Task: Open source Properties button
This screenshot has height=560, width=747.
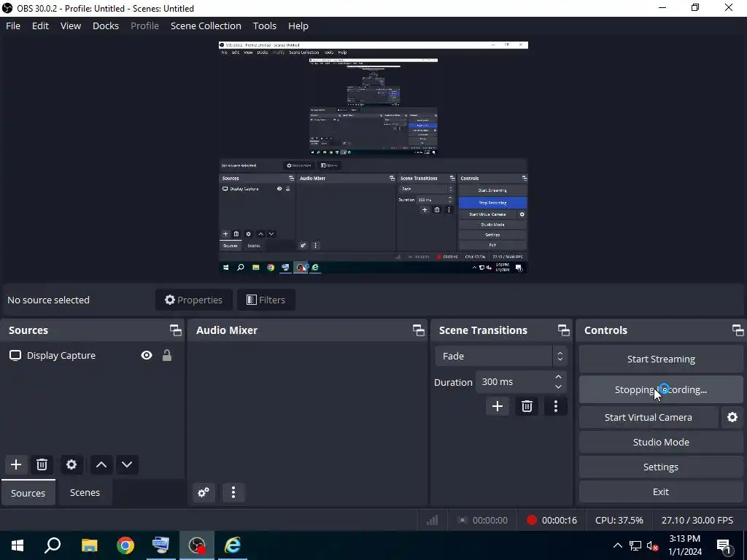Action: 193,300
